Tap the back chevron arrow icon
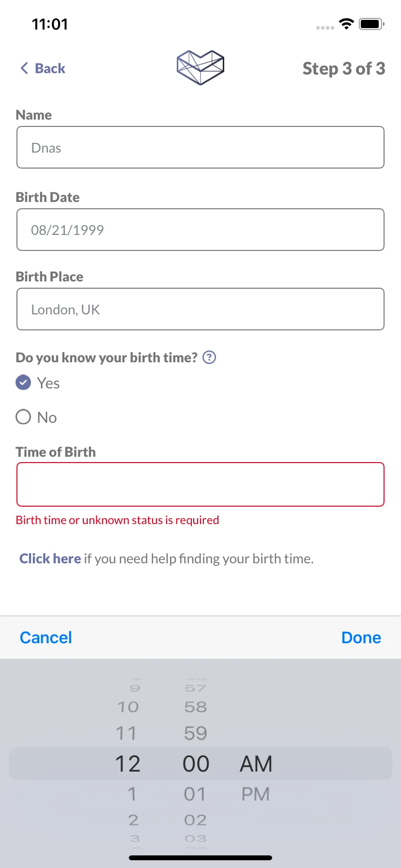This screenshot has width=401, height=868. click(x=24, y=68)
